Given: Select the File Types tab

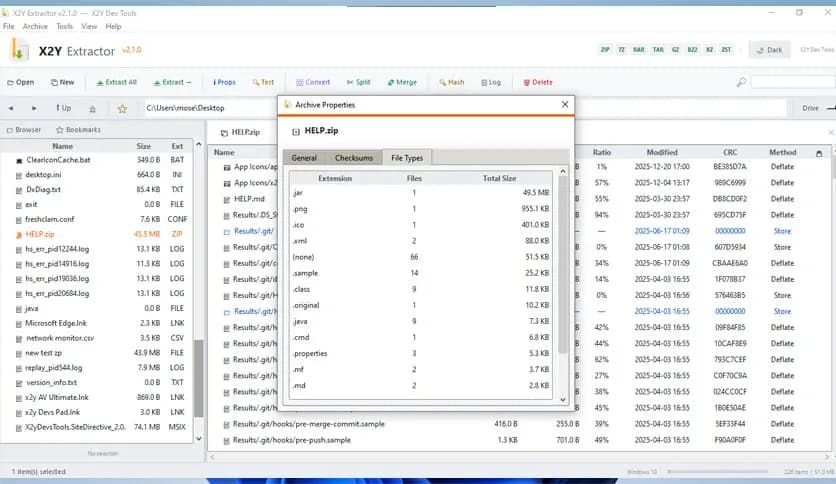Looking at the screenshot, I should click(x=407, y=158).
